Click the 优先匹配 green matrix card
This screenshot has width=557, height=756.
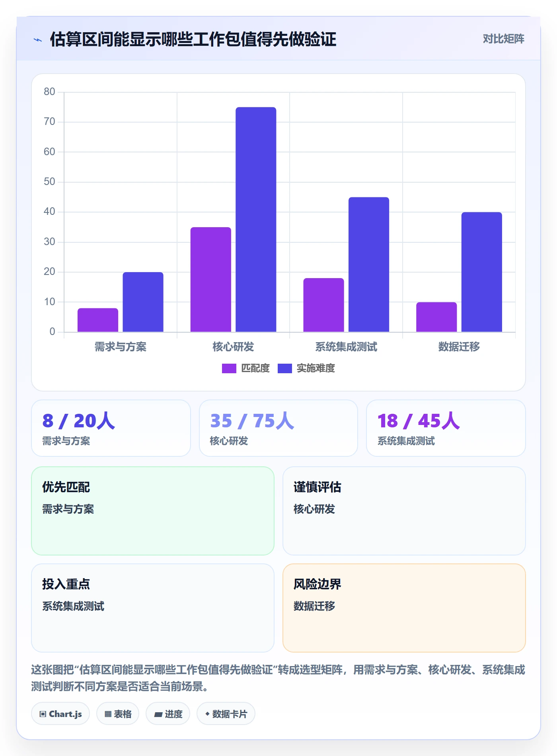point(153,511)
